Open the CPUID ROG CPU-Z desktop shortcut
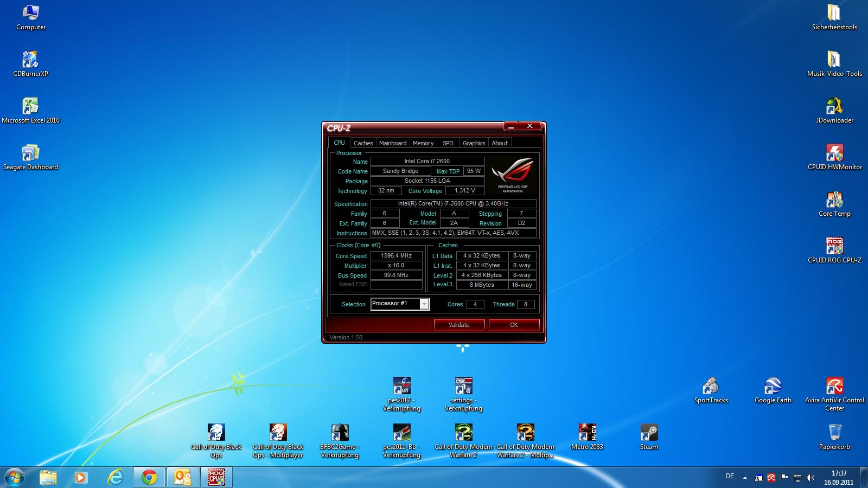 click(834, 251)
